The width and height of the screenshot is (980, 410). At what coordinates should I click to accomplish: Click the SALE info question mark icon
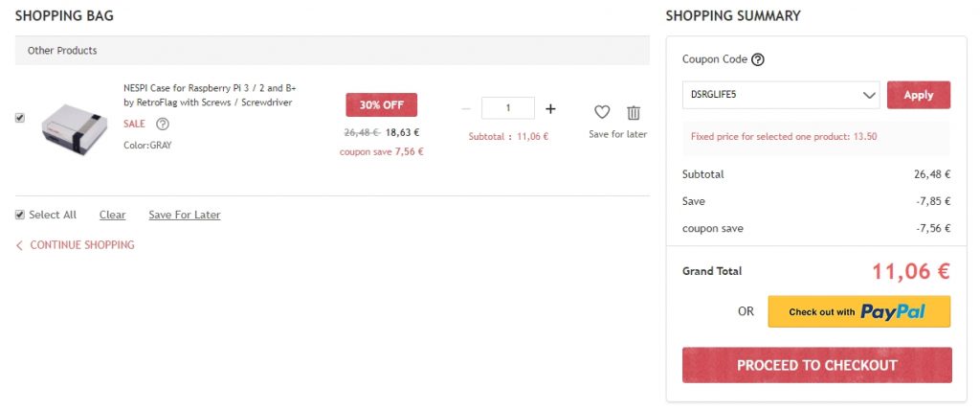pos(163,124)
